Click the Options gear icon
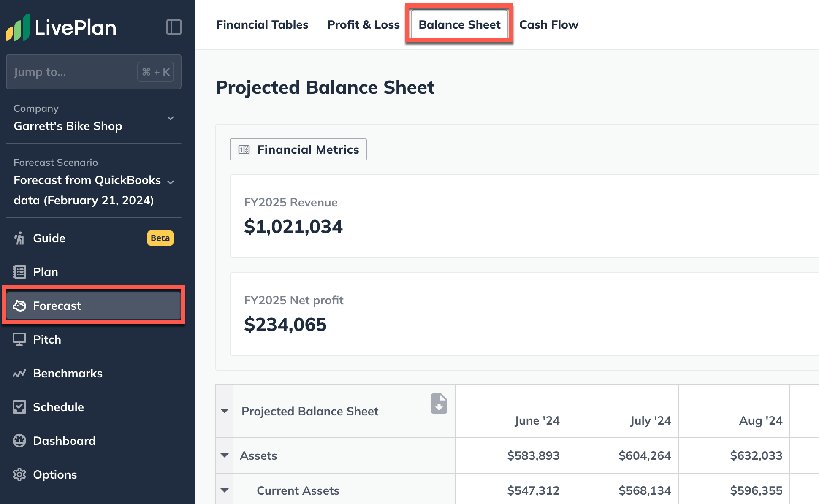The image size is (819, 504). coord(19,474)
